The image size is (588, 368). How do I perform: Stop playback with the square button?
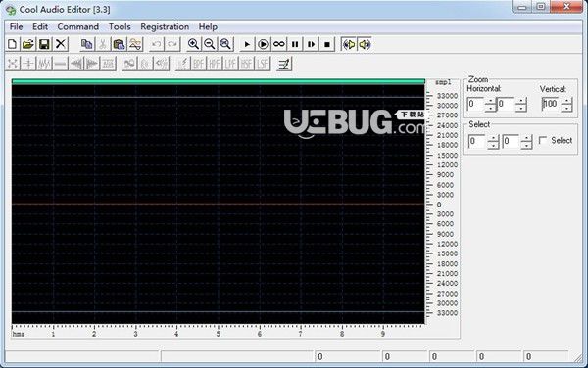click(x=327, y=44)
